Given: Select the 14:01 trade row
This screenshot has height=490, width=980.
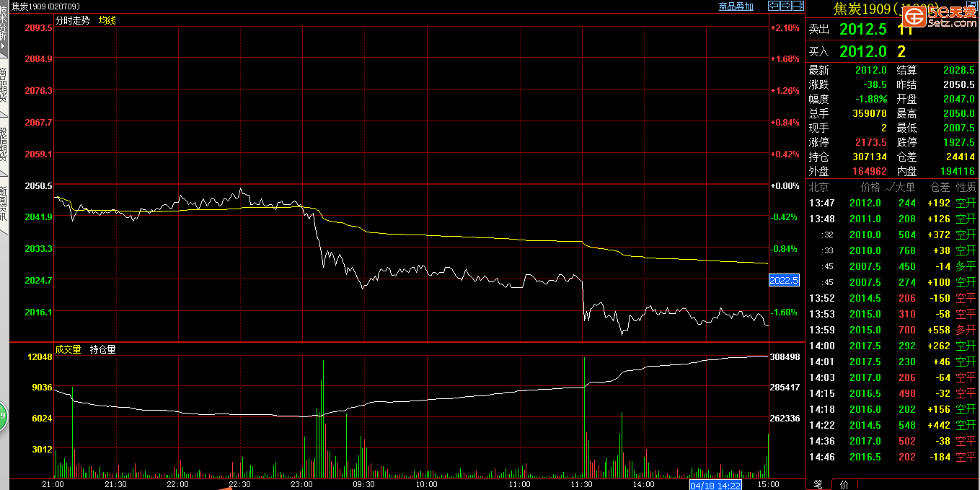Looking at the screenshot, I should 892,362.
